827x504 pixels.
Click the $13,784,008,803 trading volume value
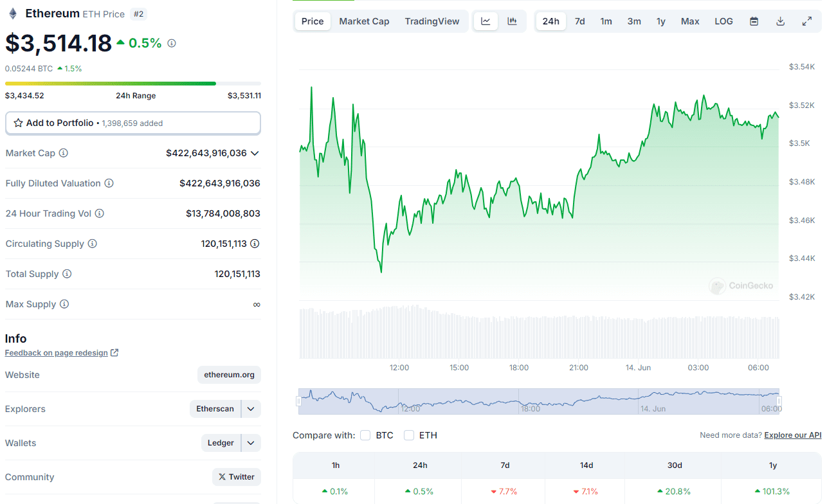coord(223,213)
